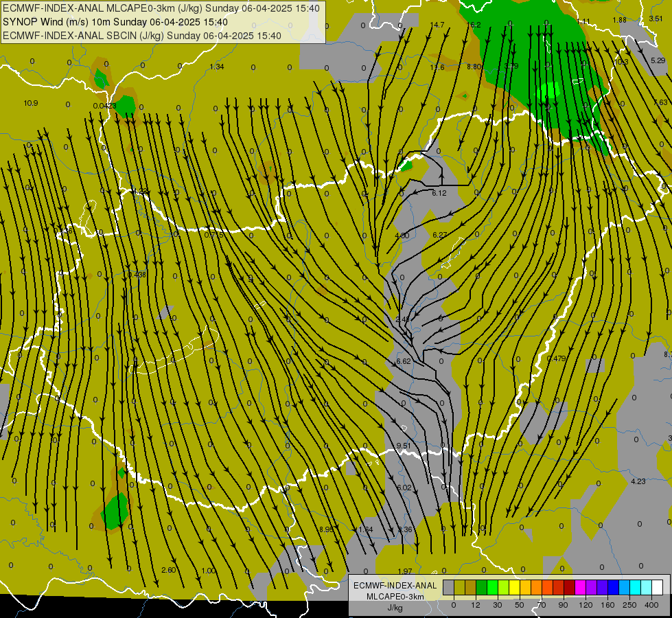This screenshot has height=618, width=672.
Task: Click the legend tick label 160
Action: pos(607,605)
